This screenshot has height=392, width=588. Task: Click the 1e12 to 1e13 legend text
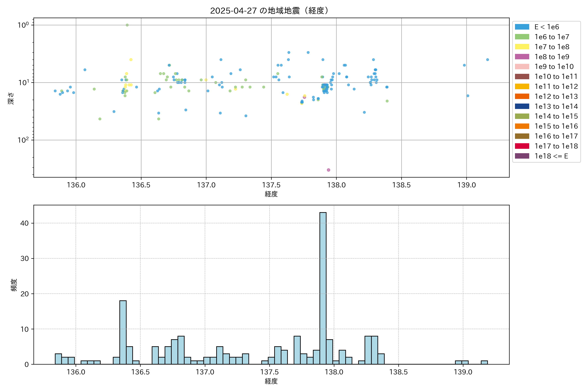point(556,97)
